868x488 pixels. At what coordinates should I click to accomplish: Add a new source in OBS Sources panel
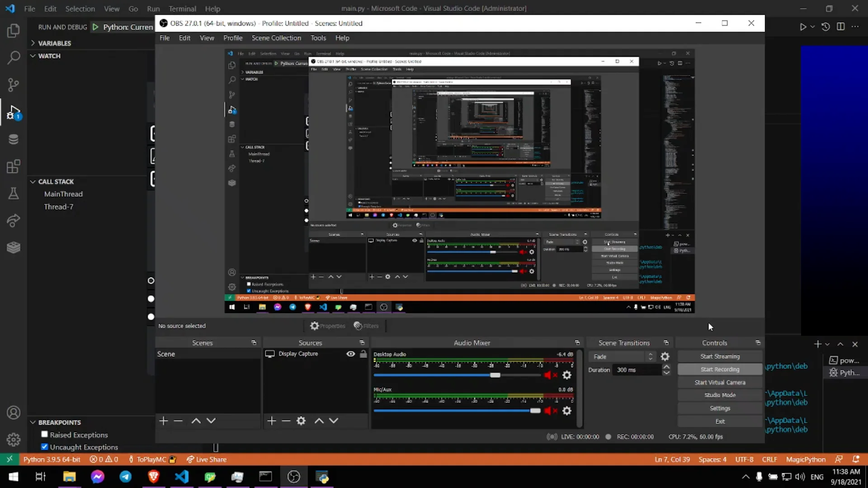(x=271, y=421)
